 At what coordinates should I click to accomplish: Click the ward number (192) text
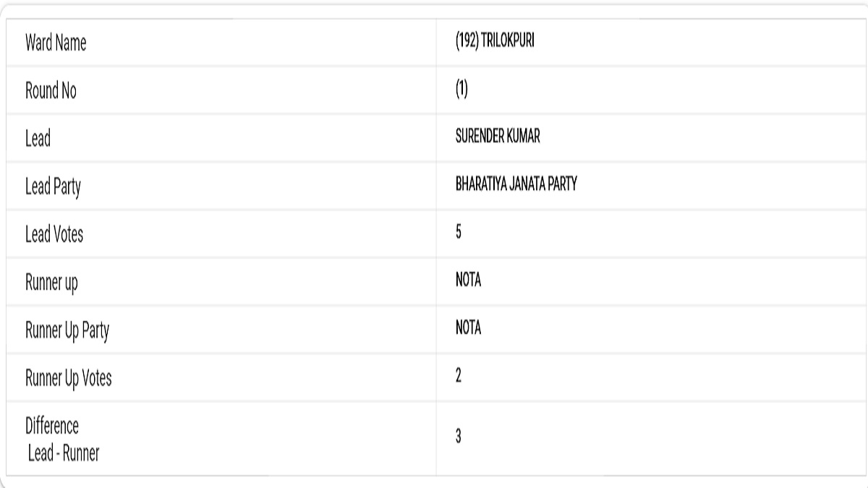(467, 42)
